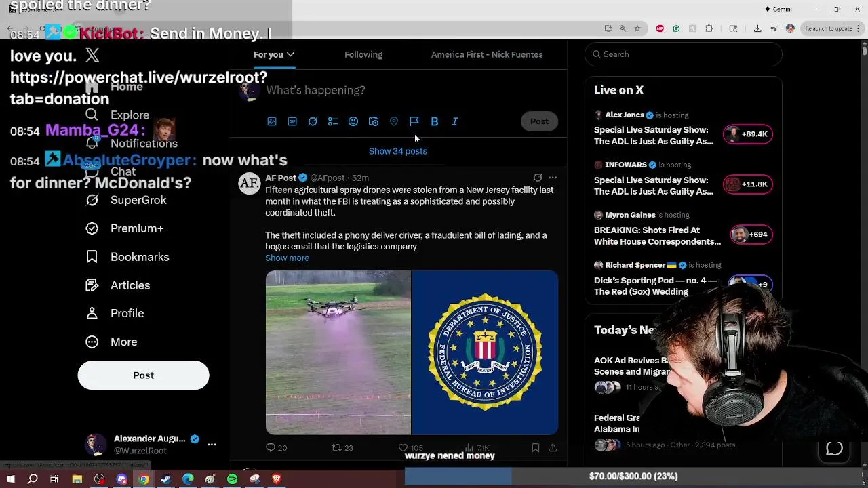This screenshot has height=488, width=868.
Task: Open Steam from the taskbar
Action: click(x=165, y=479)
